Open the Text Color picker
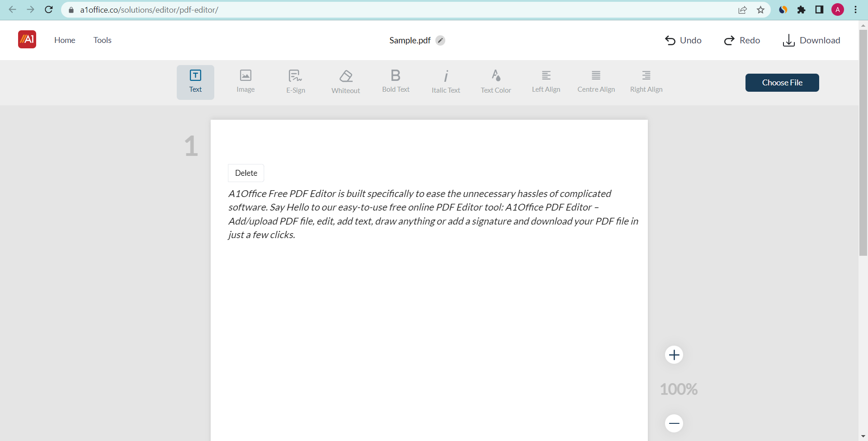The image size is (868, 441). [x=496, y=82]
